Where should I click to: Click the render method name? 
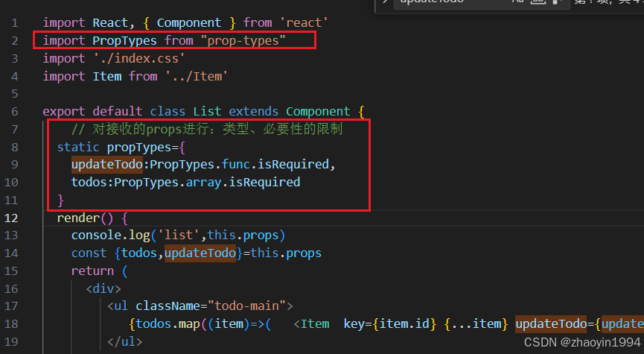pos(78,218)
